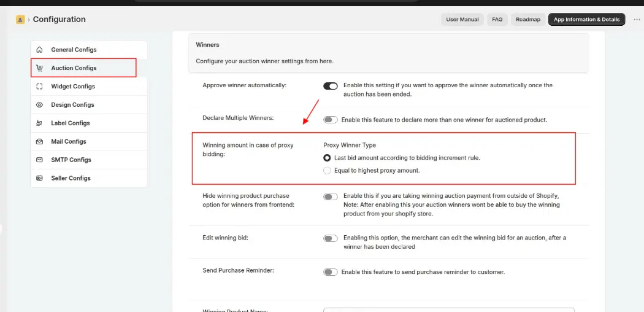Click 'Configure your auction winner settings from here.' text
This screenshot has width=644, height=312.
point(264,61)
